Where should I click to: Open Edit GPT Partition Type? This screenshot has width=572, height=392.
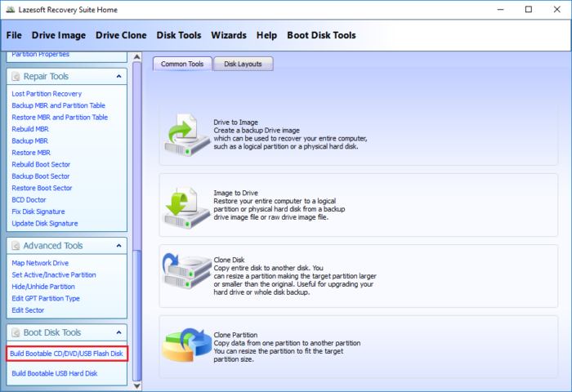[x=46, y=298]
